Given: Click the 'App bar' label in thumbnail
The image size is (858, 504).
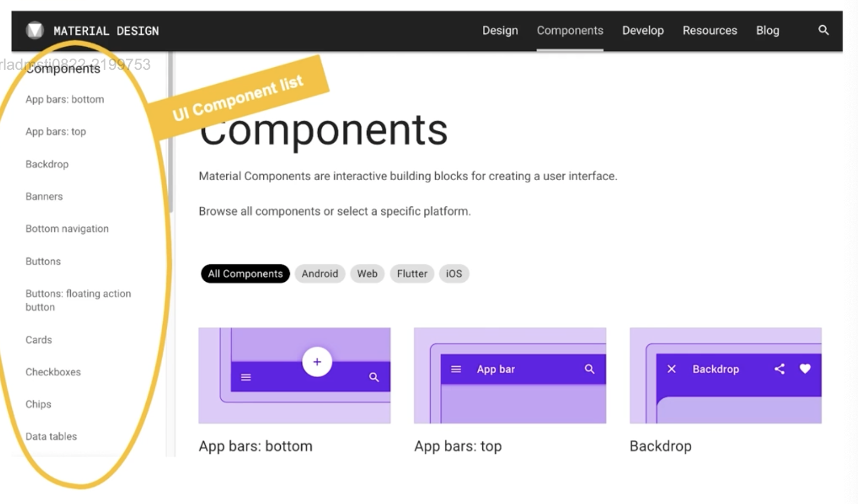Looking at the screenshot, I should coord(496,369).
